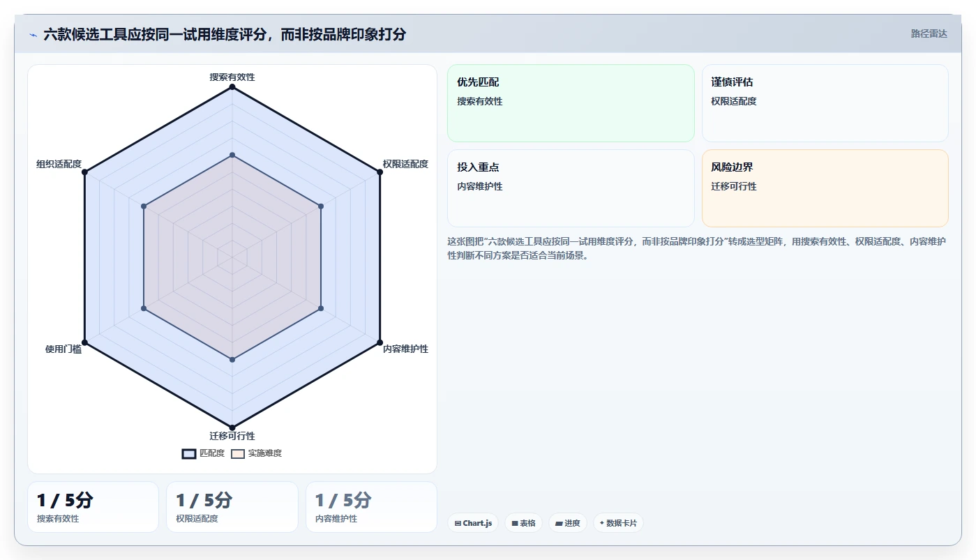Image resolution: width=976 pixels, height=560 pixels.
Task: Toggle the 实施难度 legend item
Action: coord(257,453)
